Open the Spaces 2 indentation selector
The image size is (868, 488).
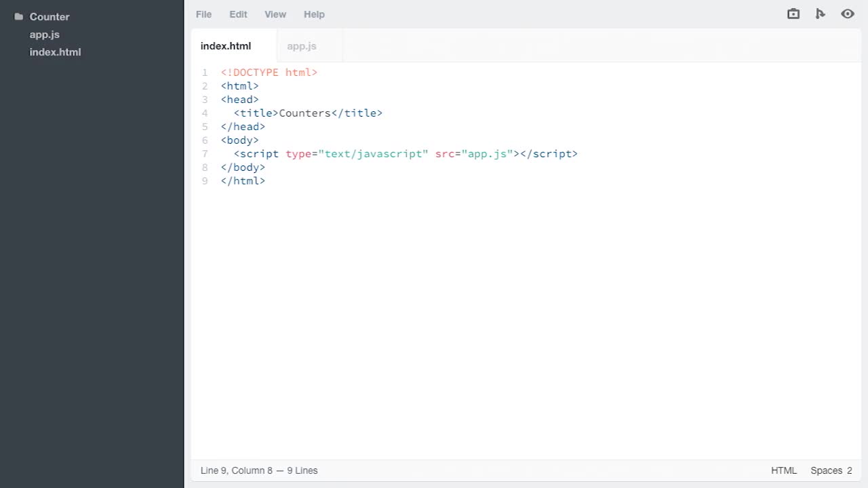click(831, 470)
